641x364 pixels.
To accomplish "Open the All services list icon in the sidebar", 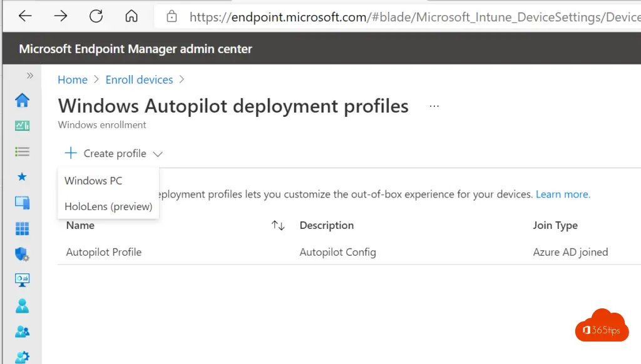I will (x=22, y=151).
